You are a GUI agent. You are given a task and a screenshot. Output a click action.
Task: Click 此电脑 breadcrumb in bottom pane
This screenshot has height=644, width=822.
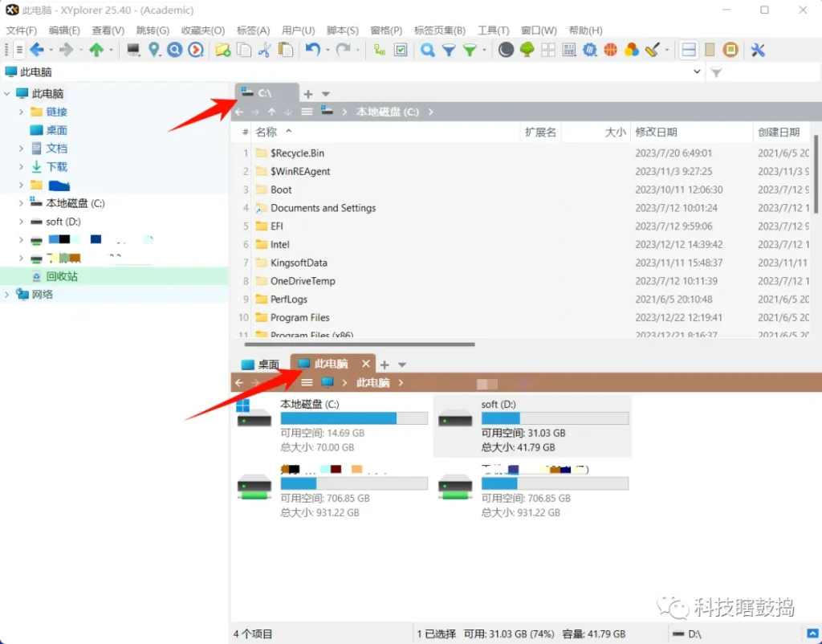click(372, 383)
